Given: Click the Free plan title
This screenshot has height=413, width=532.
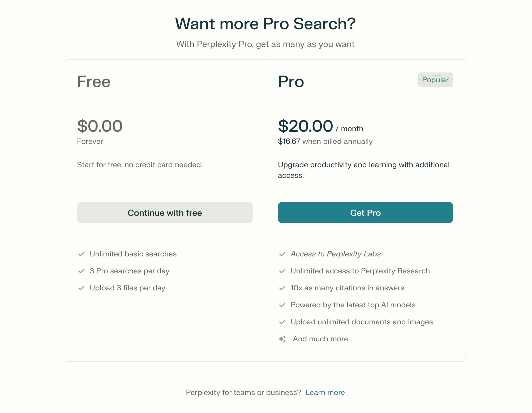Looking at the screenshot, I should pos(94,81).
